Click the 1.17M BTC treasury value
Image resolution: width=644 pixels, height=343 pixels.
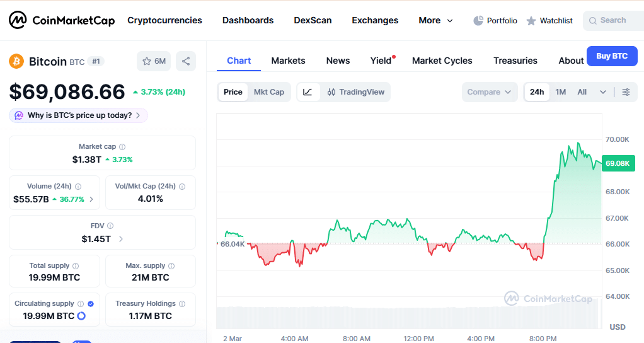click(x=151, y=316)
